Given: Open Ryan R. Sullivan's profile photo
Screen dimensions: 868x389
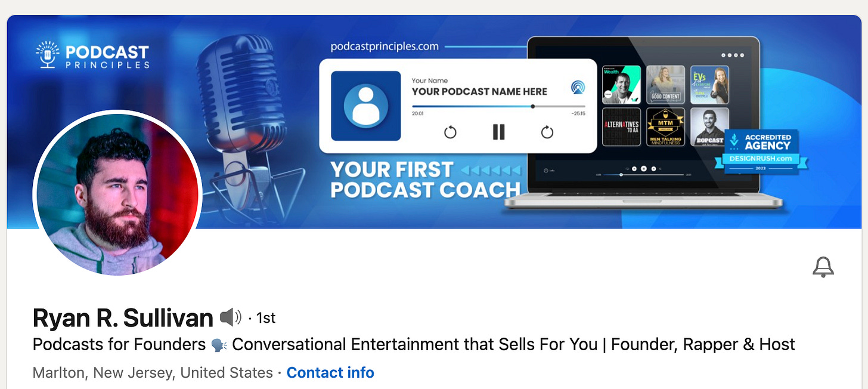Looking at the screenshot, I should [x=117, y=193].
